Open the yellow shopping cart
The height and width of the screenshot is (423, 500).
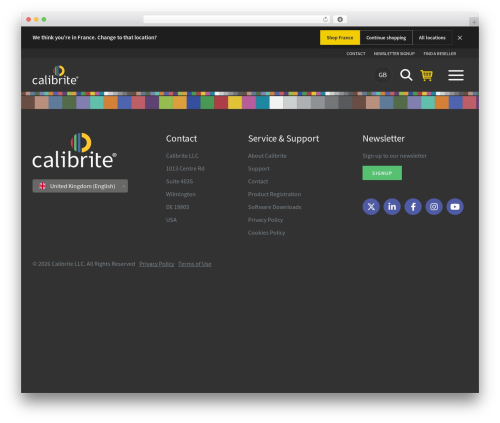pyautogui.click(x=426, y=75)
